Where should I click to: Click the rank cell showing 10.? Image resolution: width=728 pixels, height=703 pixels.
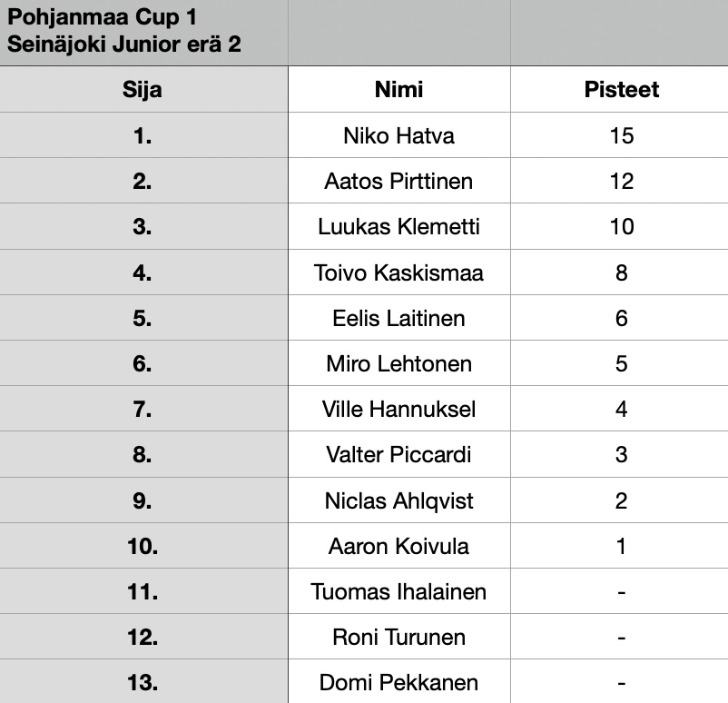pos(143,546)
